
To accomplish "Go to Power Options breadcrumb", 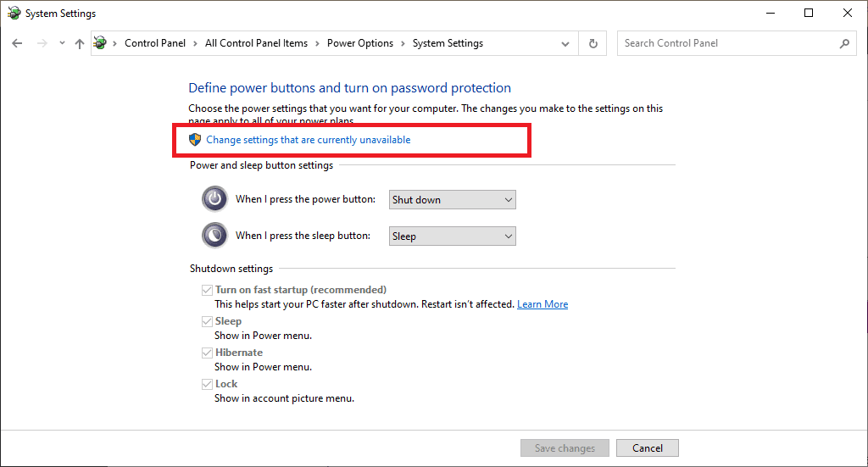I will coord(360,43).
